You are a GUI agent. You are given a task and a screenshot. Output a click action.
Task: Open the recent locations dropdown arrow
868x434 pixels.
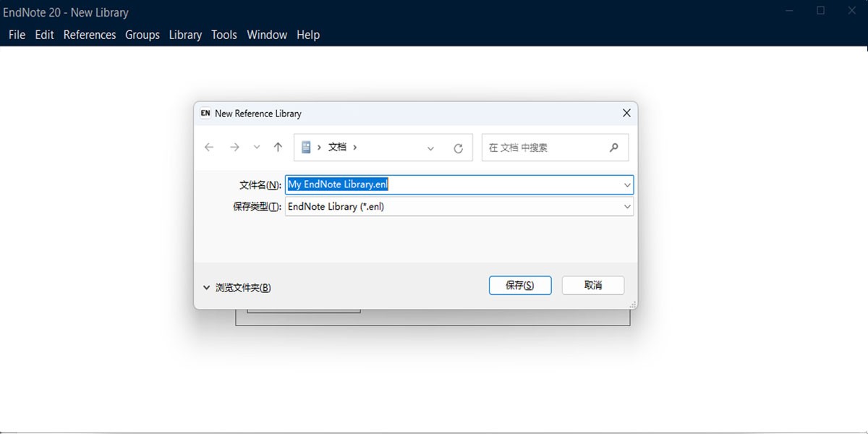(x=257, y=148)
